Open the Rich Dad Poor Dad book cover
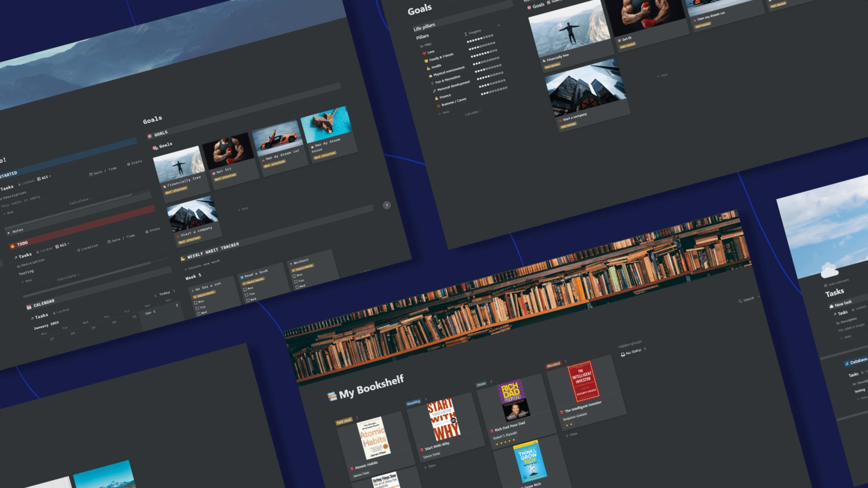The height and width of the screenshot is (488, 868). tap(513, 400)
